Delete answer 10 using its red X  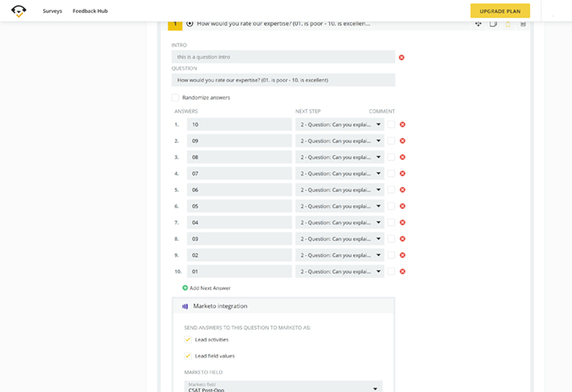pyautogui.click(x=402, y=124)
